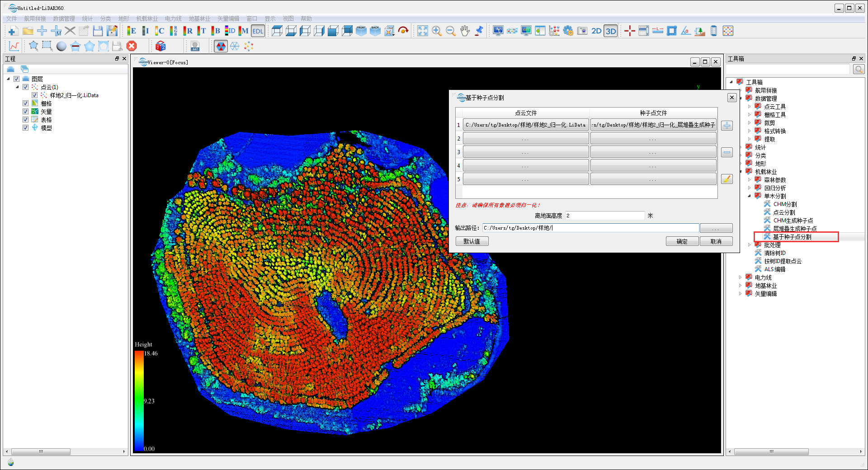Collapse the 图层 tree node arrow

(x=8, y=79)
